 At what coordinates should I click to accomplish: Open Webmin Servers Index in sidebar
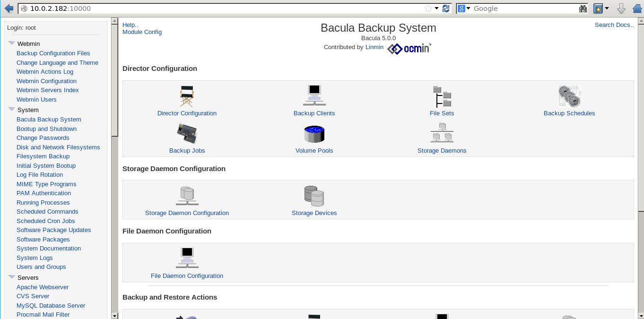[x=48, y=90]
